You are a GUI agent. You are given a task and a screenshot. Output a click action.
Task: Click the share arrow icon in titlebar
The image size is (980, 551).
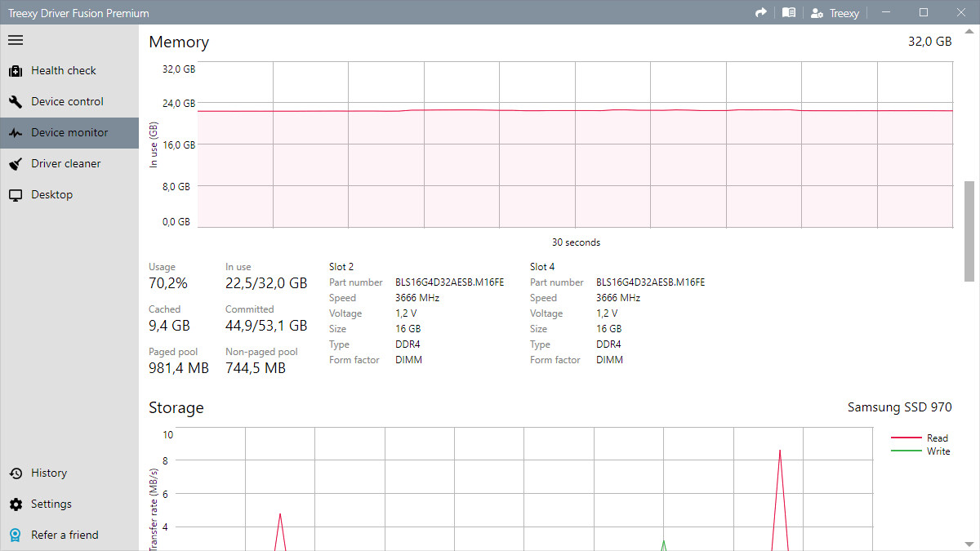pos(760,12)
